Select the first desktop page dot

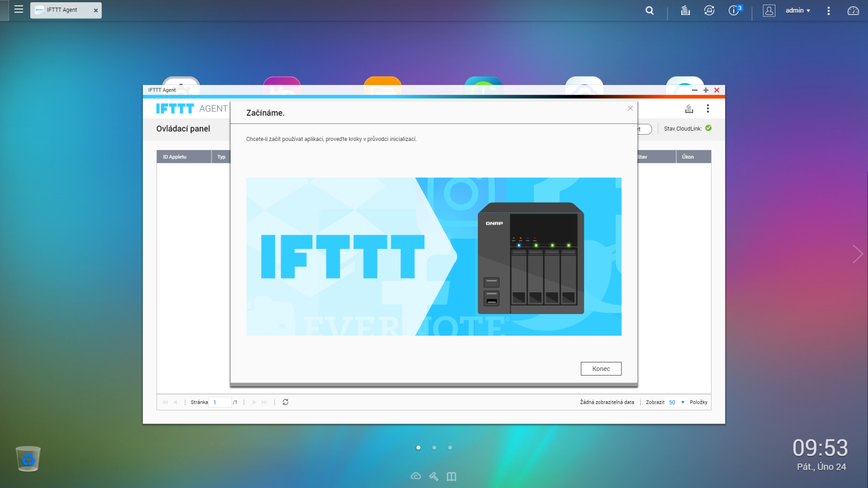[419, 447]
